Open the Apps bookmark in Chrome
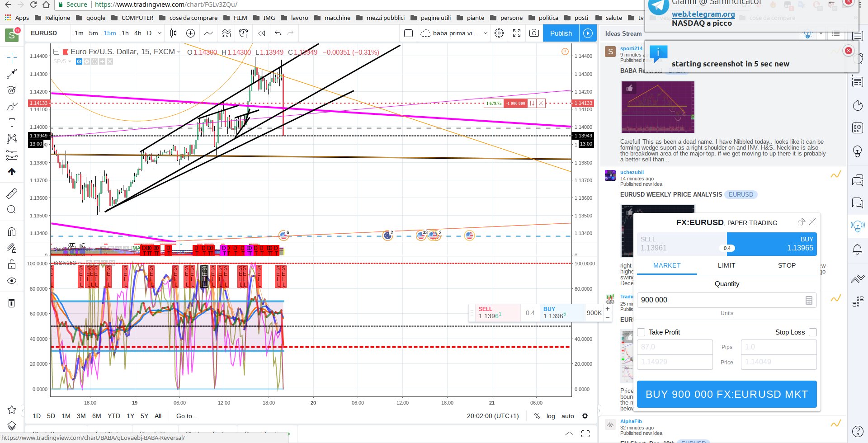Screen dimensions: 868x443 tap(17, 18)
